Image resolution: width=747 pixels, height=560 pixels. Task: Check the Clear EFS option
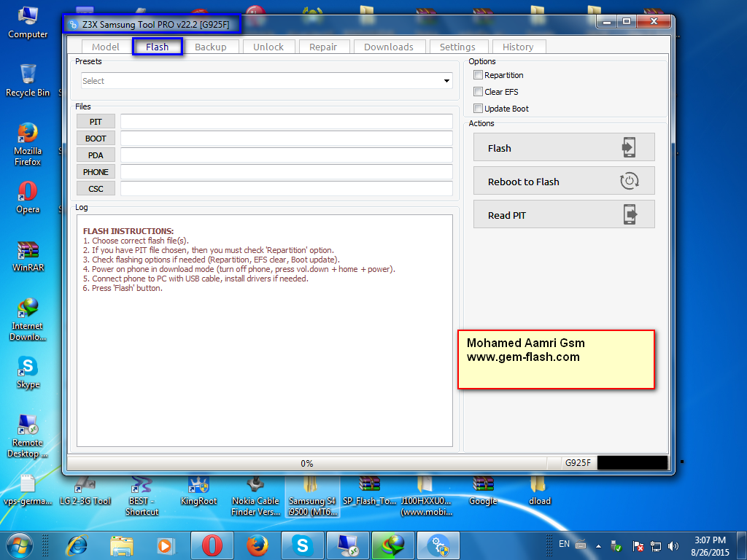479,91
